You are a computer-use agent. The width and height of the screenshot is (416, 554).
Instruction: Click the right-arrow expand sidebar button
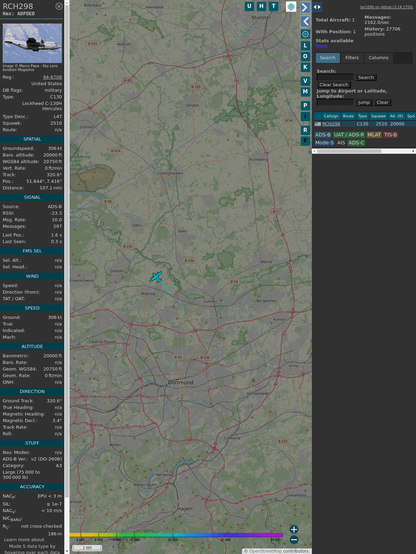pos(305,7)
